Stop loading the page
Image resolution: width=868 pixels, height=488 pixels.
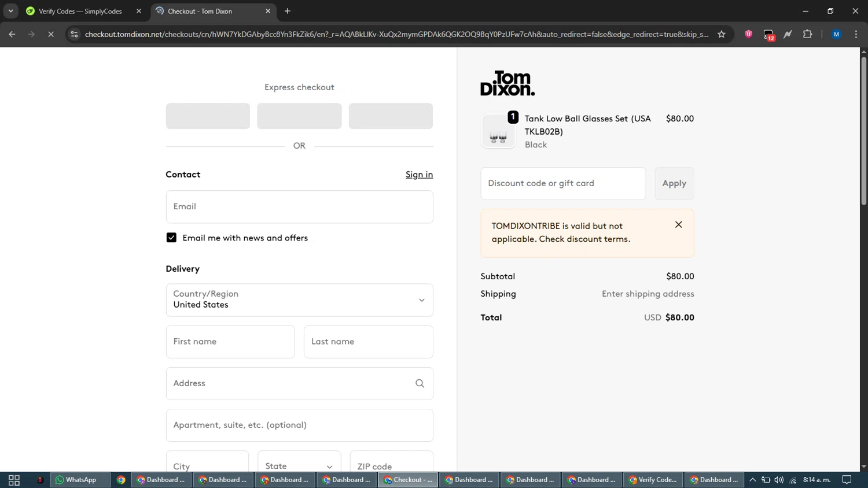coord(51,34)
